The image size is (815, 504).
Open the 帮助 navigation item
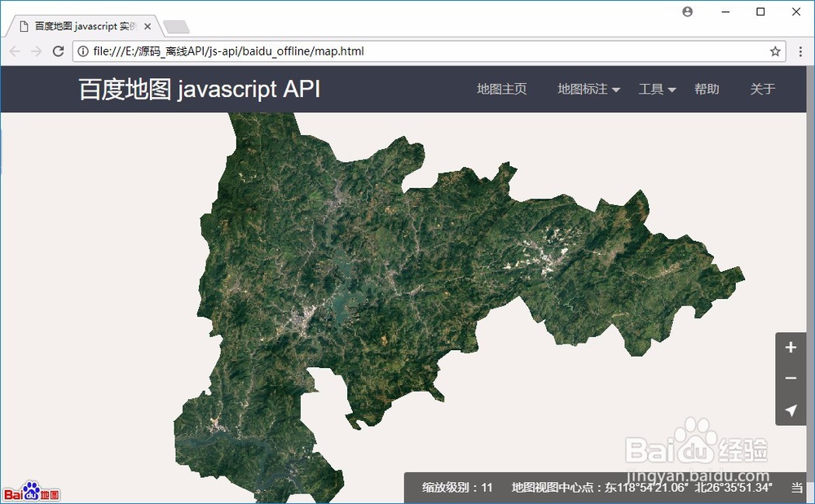click(707, 89)
